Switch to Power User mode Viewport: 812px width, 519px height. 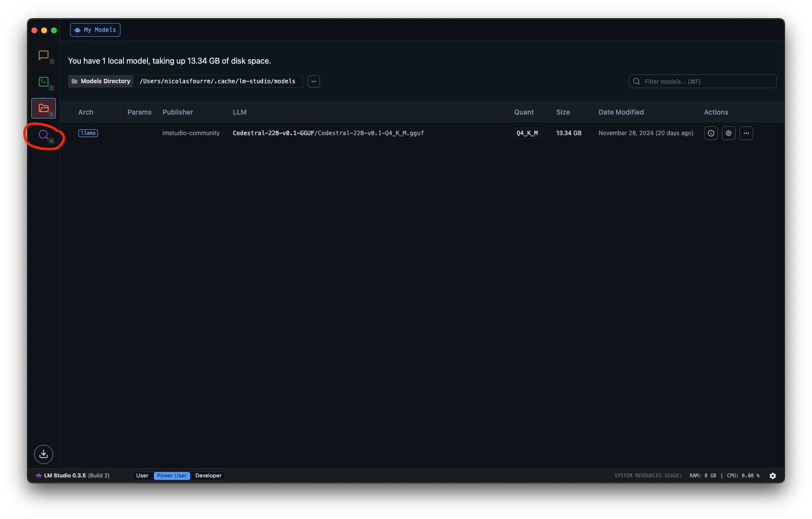[x=172, y=476]
